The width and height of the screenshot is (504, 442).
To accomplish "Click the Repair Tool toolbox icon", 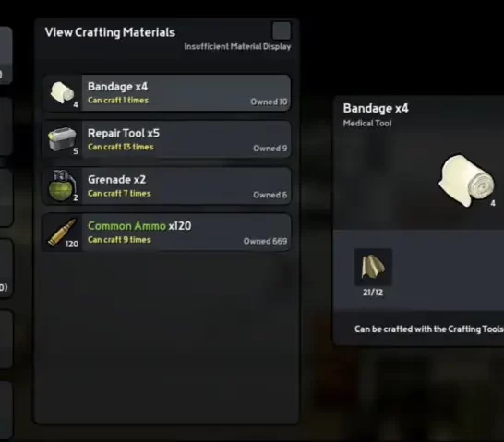I will pyautogui.click(x=62, y=139).
